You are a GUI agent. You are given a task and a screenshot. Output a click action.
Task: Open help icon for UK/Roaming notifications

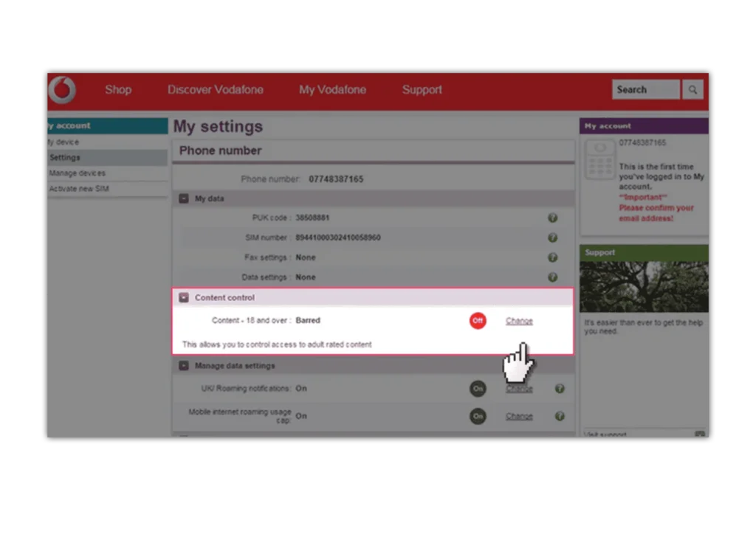click(x=560, y=389)
